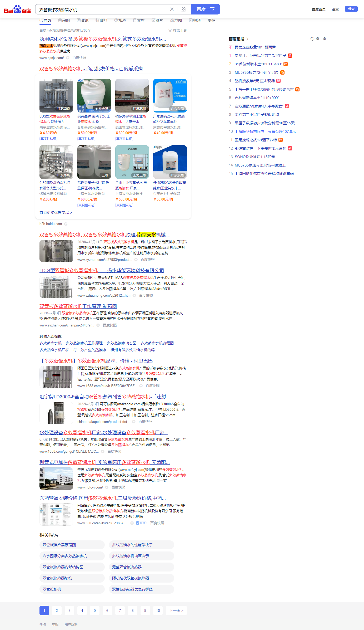Screen dimensions: 364x630
Task: Click the icon beside b2b.baidu.com
Action: point(66,224)
